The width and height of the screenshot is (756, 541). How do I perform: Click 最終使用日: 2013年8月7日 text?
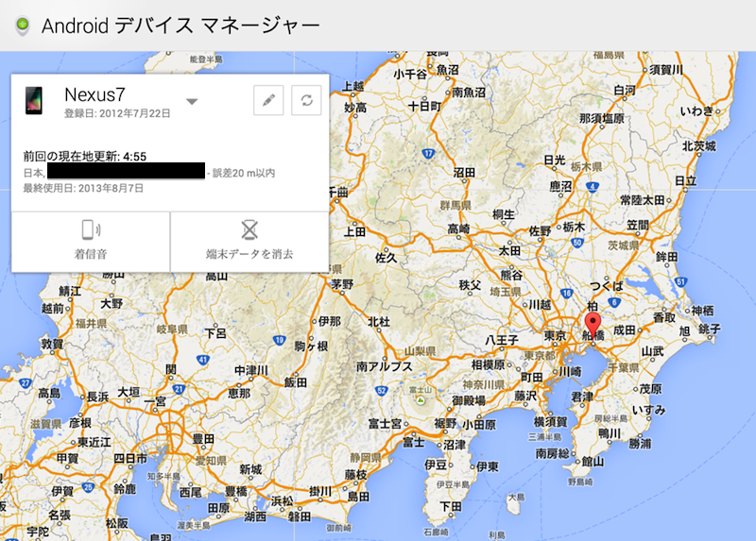click(83, 188)
